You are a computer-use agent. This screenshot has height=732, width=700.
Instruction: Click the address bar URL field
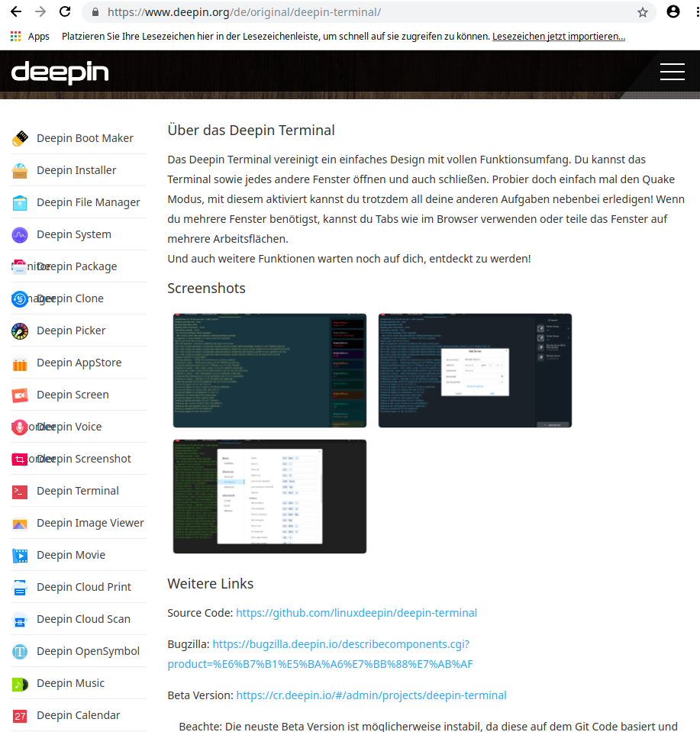click(x=366, y=12)
